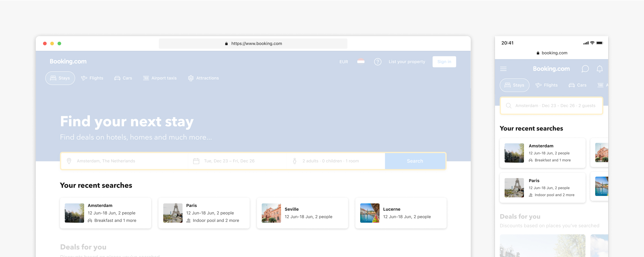Open the Paris recent search card on desktop

(x=204, y=213)
